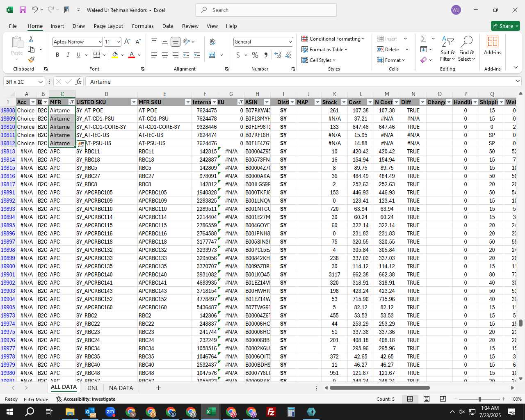
Task: Open Windows Start menu
Action: pyautogui.click(x=10, y=412)
